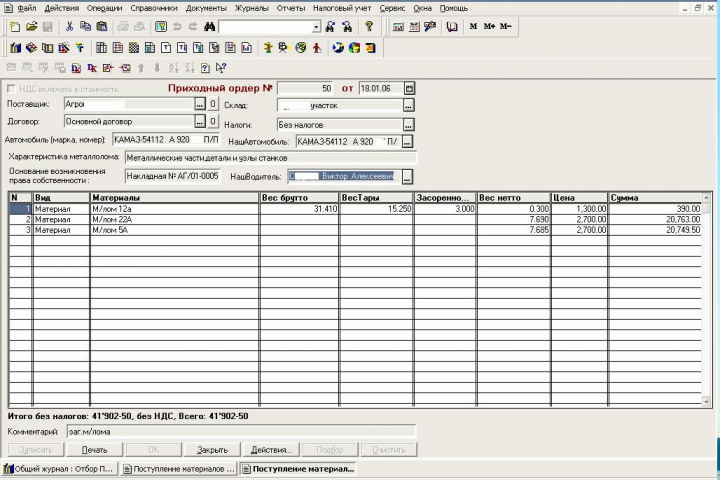Open the Поставщик selection ellipsis button
The height and width of the screenshot is (480, 720).
coord(199,104)
